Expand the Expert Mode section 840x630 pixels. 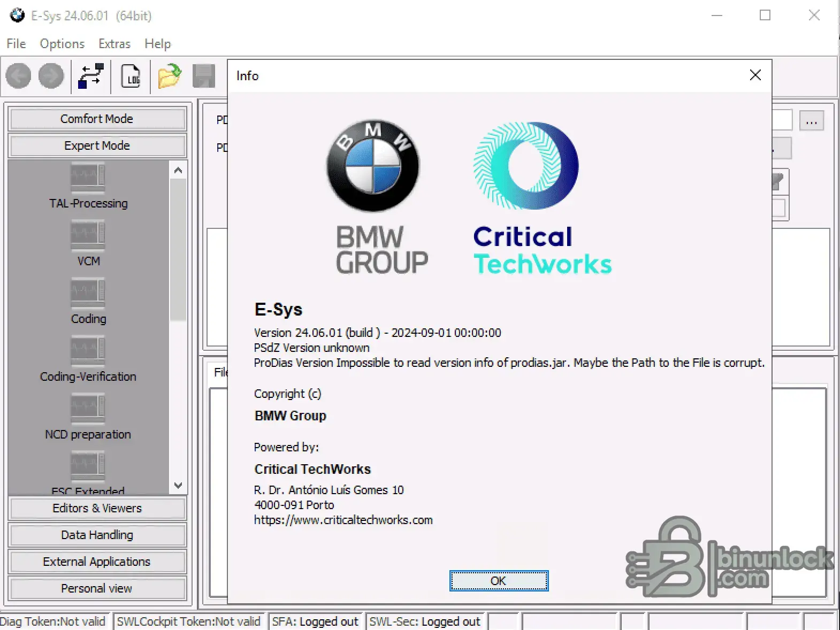pyautogui.click(x=97, y=145)
